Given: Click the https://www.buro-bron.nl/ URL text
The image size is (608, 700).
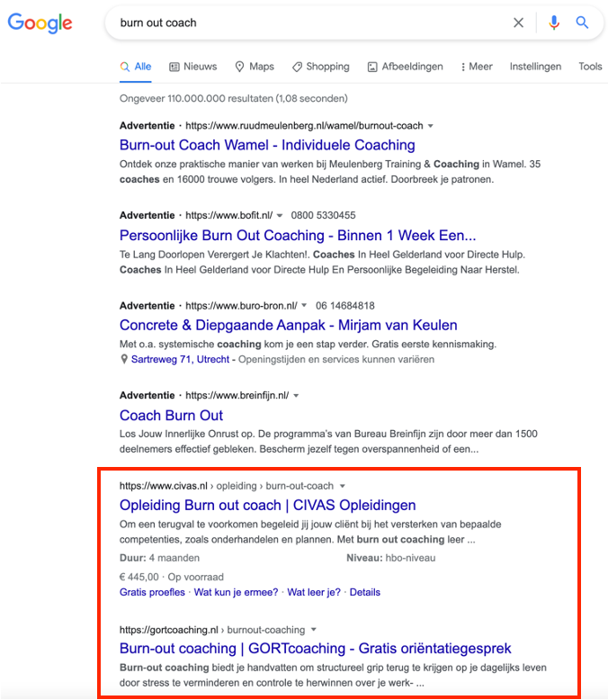Looking at the screenshot, I should coord(241,306).
